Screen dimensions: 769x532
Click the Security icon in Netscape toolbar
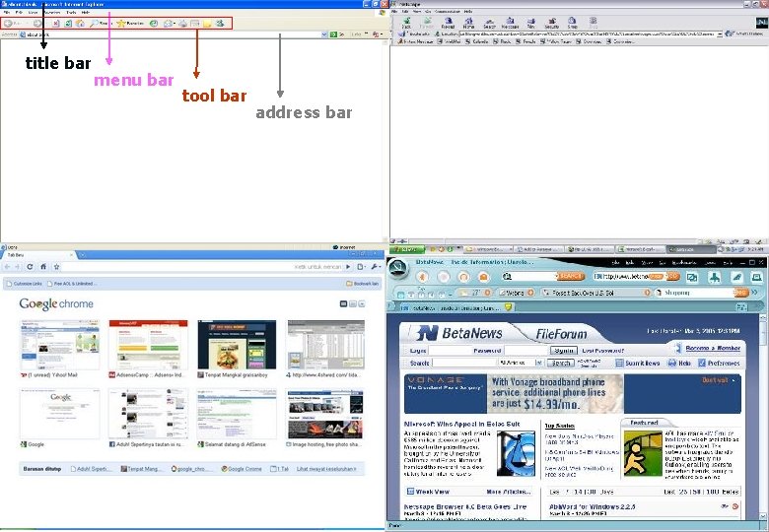coord(552,23)
